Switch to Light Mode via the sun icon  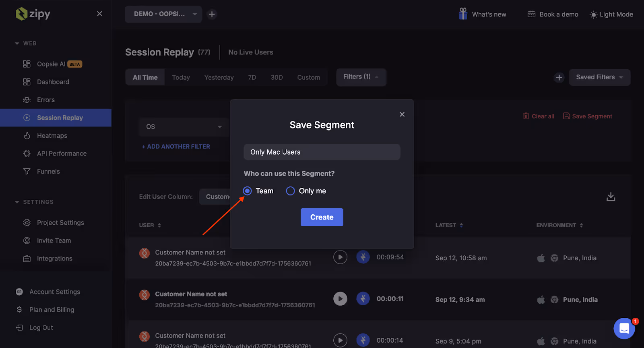click(593, 14)
